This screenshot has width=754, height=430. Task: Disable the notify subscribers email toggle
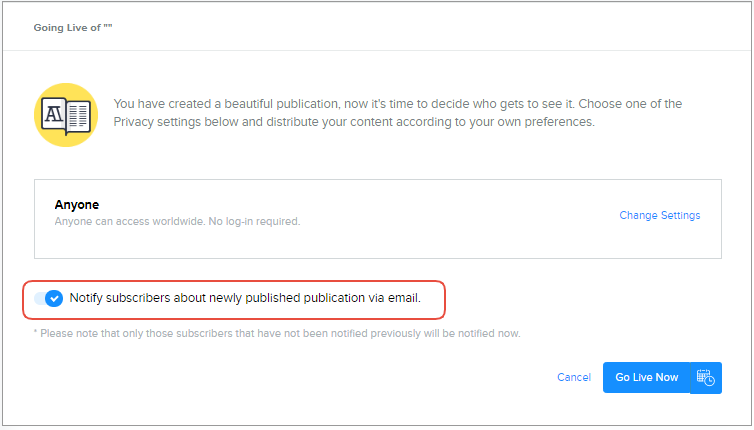pyautogui.click(x=48, y=298)
